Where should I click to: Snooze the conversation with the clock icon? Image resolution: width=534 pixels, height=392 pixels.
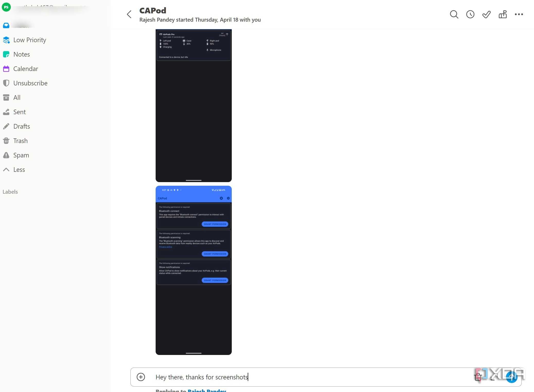[470, 14]
